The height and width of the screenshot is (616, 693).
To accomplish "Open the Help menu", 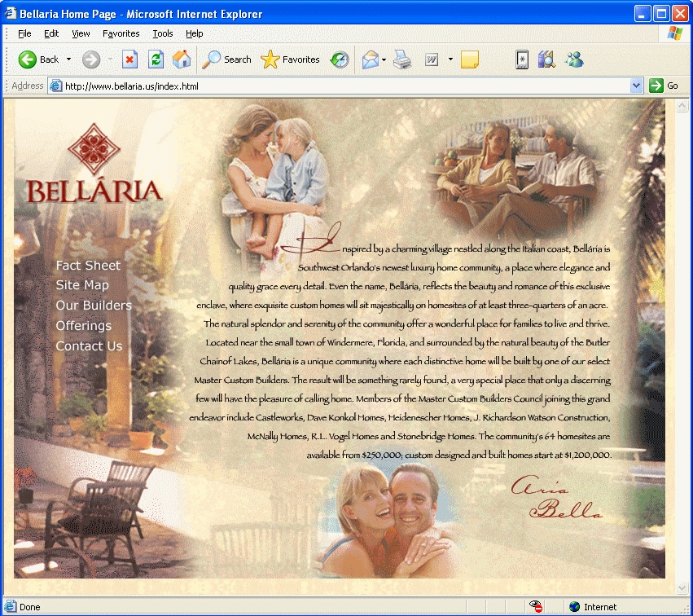I will point(194,33).
